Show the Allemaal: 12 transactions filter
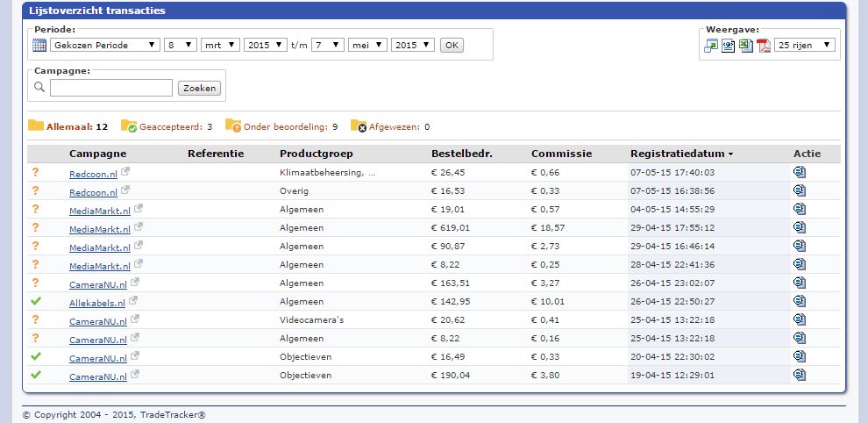Viewport: 868px width, 423px height. click(77, 127)
